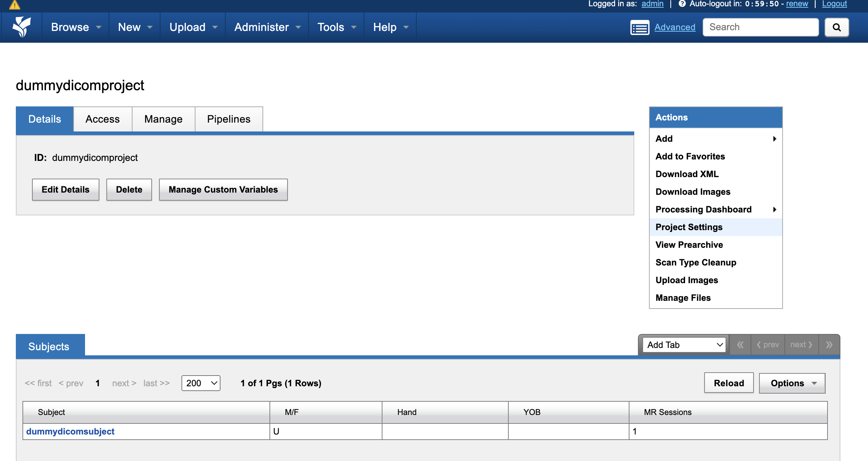Sort by Subject column header
868x461 pixels.
(x=147, y=412)
